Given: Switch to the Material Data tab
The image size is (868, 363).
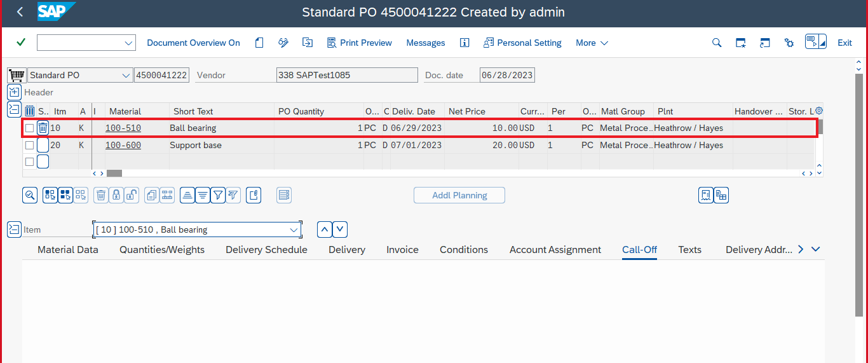Looking at the screenshot, I should 68,250.
